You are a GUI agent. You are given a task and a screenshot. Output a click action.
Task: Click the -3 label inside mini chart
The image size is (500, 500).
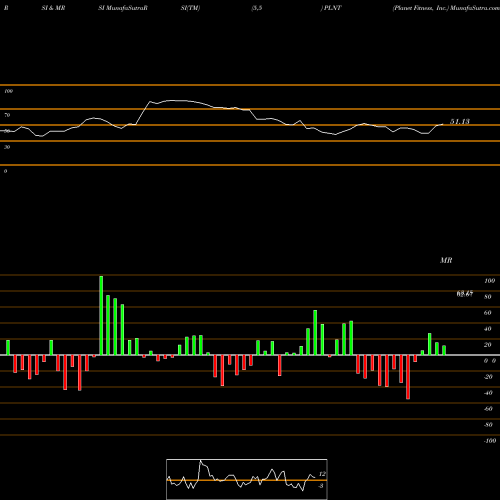(320, 486)
